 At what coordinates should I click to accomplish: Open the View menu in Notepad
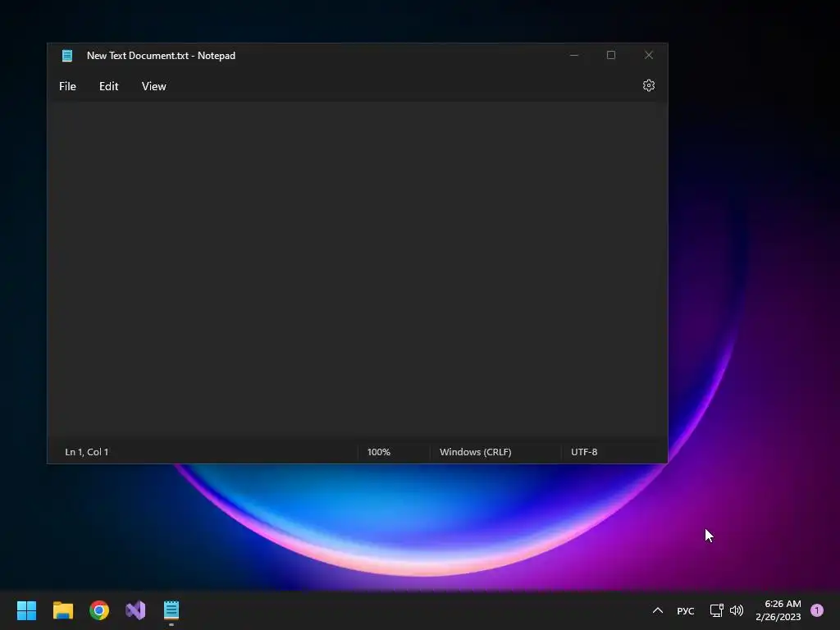click(153, 86)
